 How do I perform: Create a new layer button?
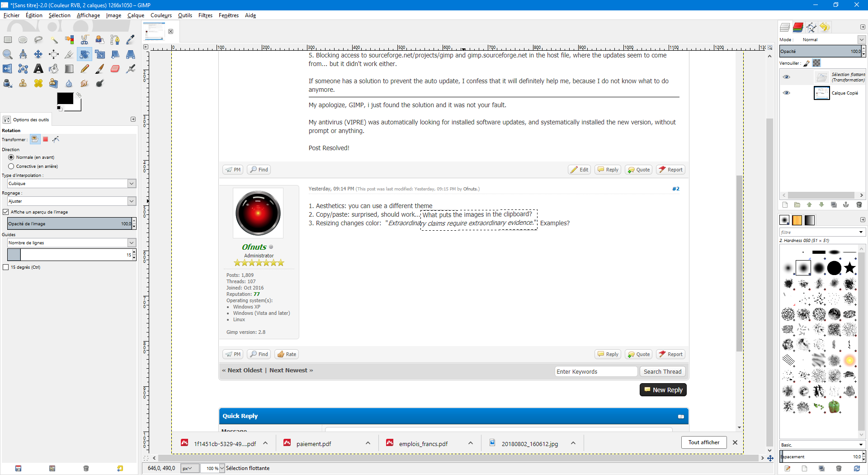click(785, 205)
